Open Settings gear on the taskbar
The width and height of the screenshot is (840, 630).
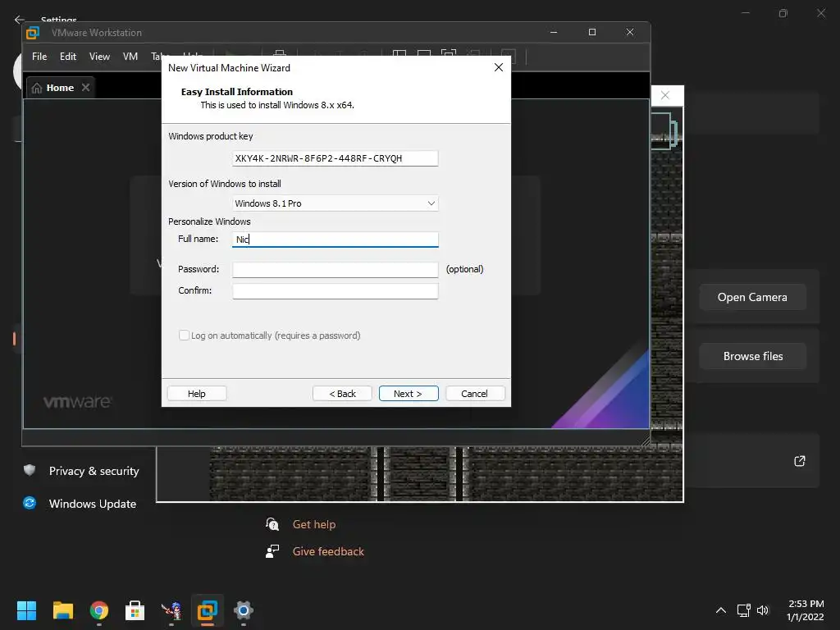243,610
